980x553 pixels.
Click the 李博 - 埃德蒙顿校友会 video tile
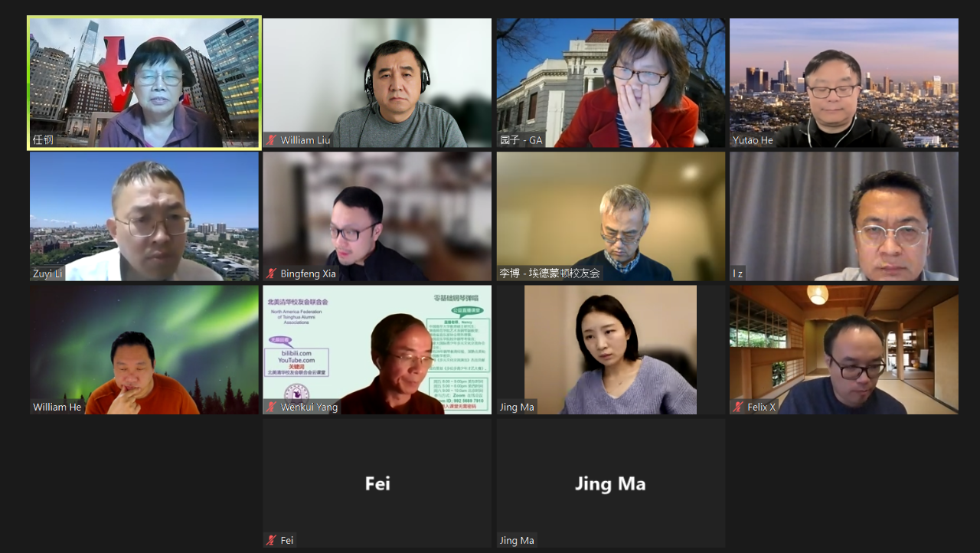[611, 216]
